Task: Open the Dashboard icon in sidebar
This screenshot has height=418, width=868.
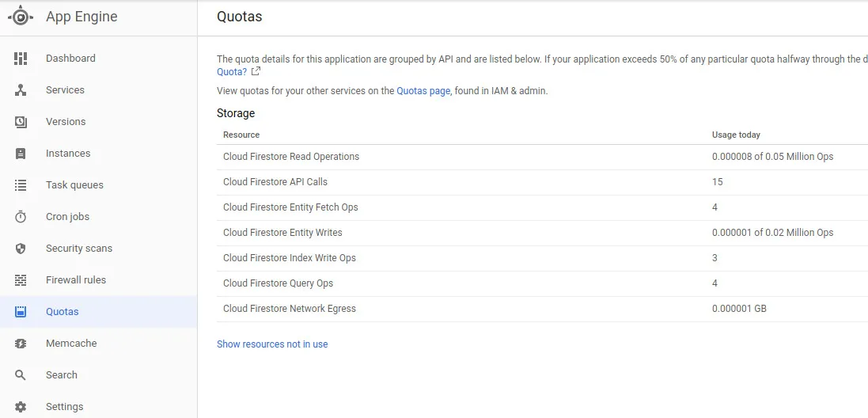Action: [21, 59]
